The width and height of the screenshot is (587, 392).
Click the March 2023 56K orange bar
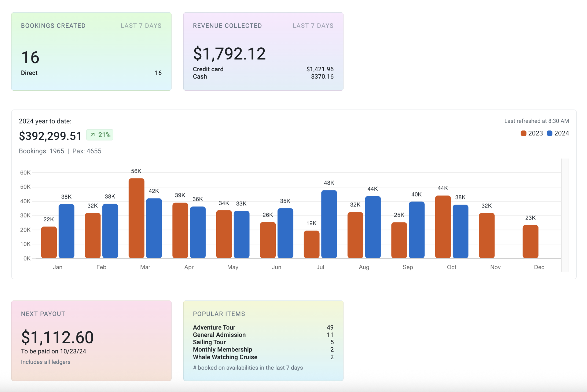[x=136, y=218]
